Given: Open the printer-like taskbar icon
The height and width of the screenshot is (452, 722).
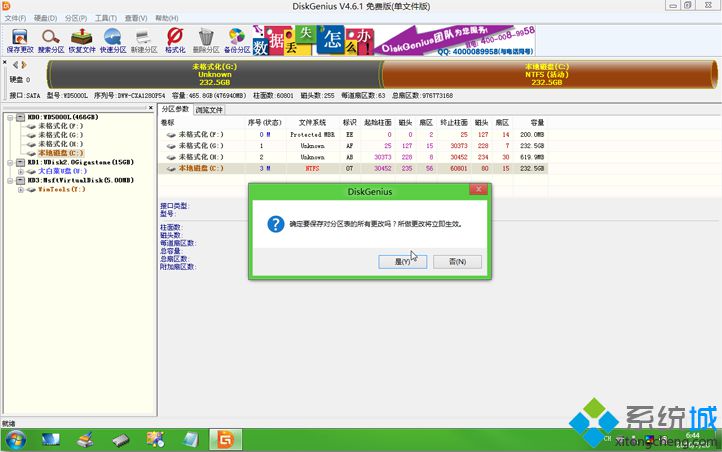Looking at the screenshot, I should 85,440.
